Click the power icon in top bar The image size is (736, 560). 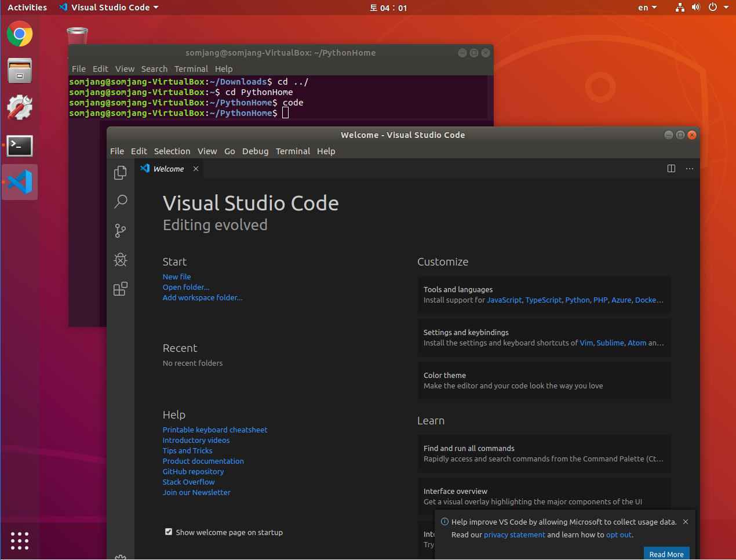[x=713, y=8]
